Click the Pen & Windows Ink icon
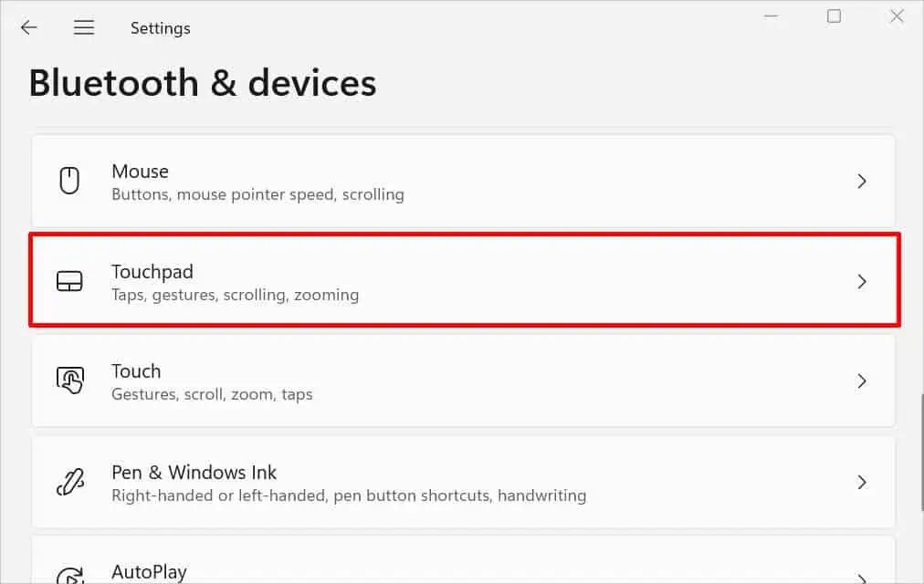The height and width of the screenshot is (584, 924). click(69, 482)
